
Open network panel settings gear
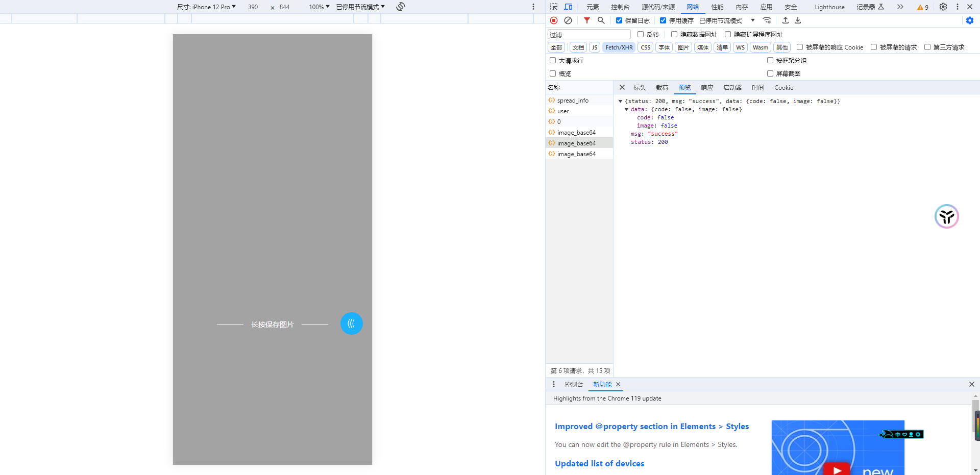970,20
